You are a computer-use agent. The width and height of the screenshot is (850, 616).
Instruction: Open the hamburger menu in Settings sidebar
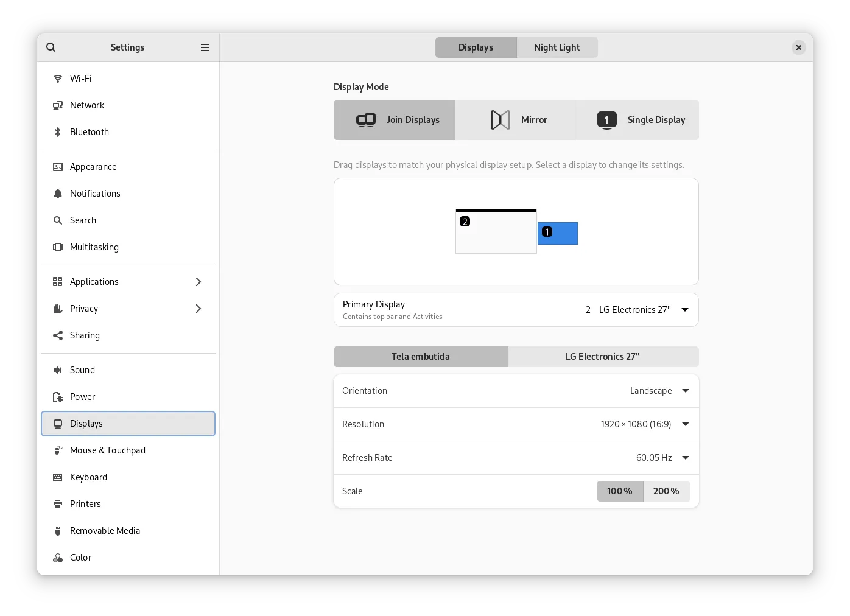pos(205,47)
